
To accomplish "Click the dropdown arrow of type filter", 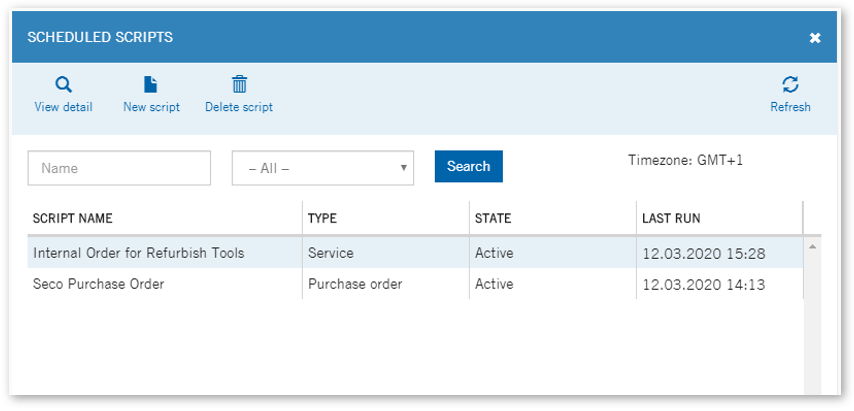I will [x=404, y=168].
